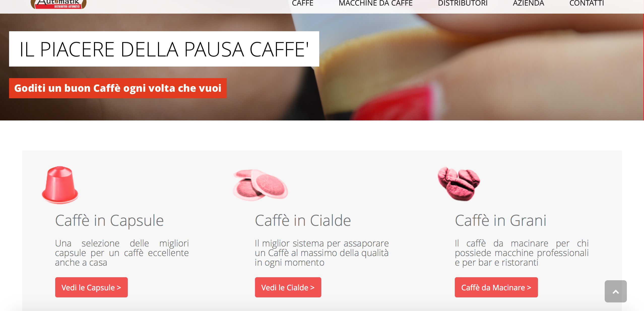Image resolution: width=644 pixels, height=311 pixels.
Task: Click the pink coffee pods icon
Action: click(260, 185)
